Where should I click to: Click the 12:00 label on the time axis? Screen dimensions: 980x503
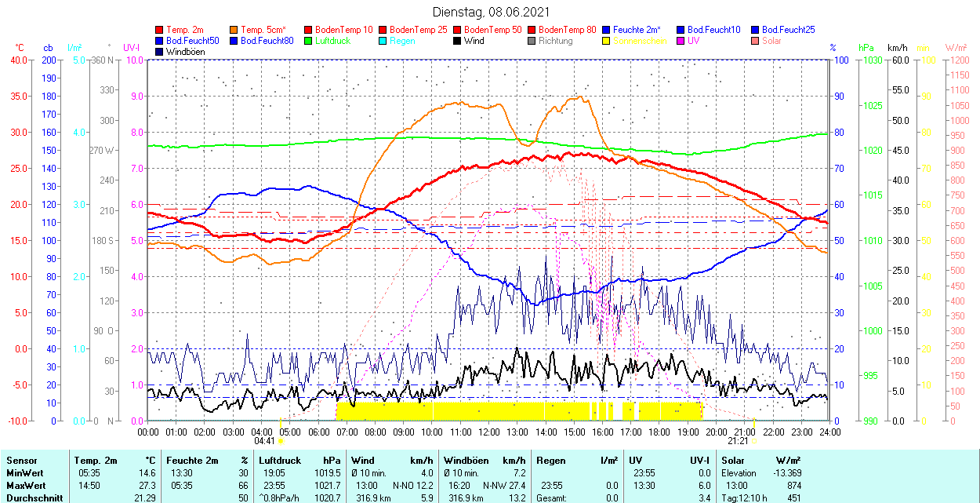coord(489,432)
